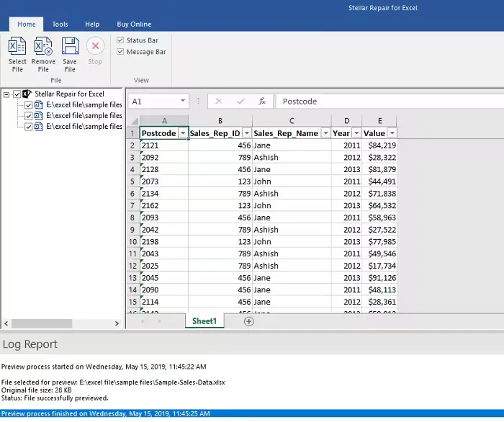Click cell with postcode 2121
The height and width of the screenshot is (422, 504).
164,145
